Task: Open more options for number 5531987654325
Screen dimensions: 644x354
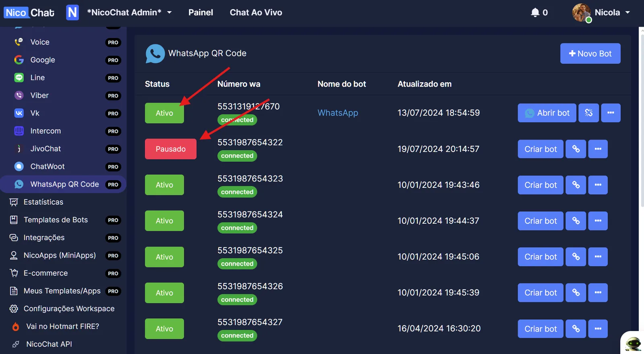Action: coord(598,257)
